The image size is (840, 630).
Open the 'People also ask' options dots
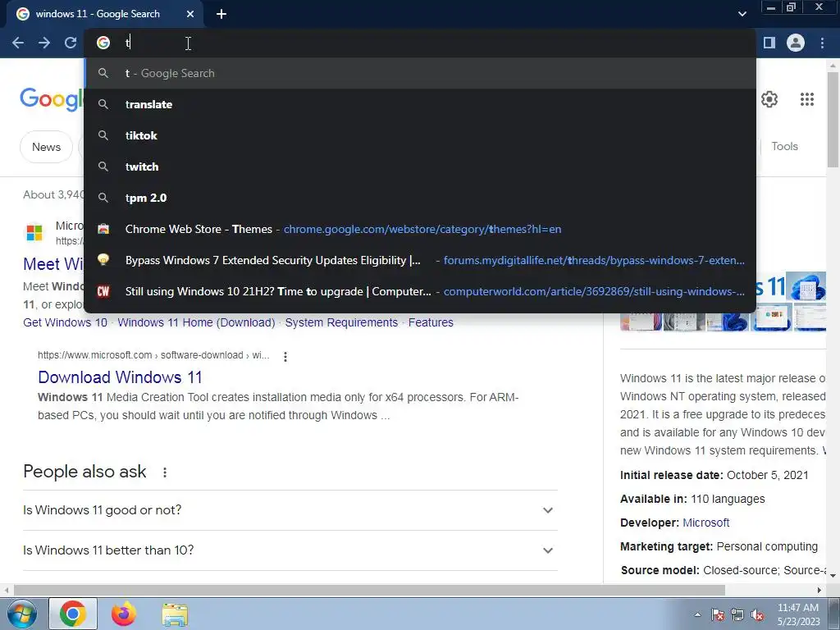point(164,472)
